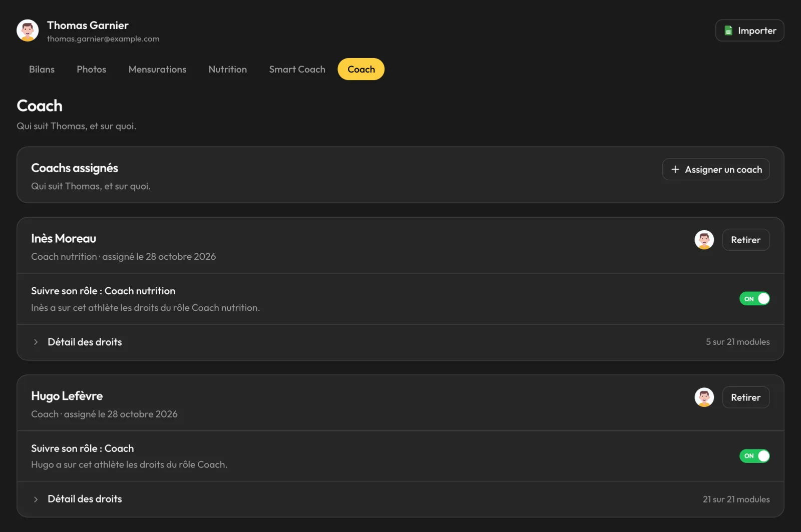
Task: Click the '21 sur 21 modules' count
Action: click(736, 499)
